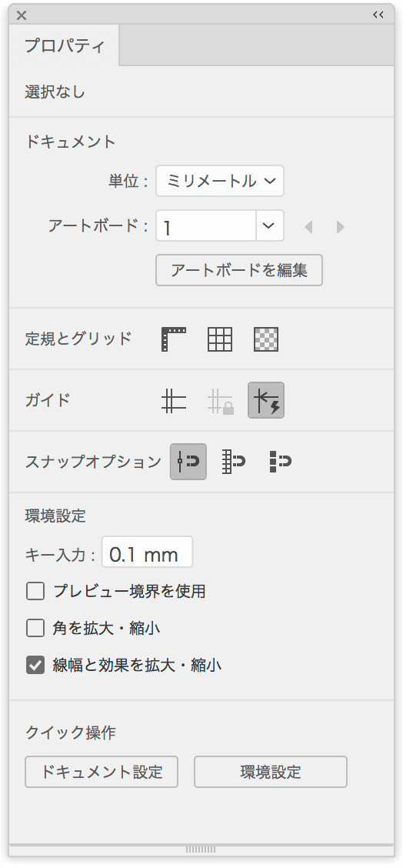Uncheck 線幅と効果を拡大・縮小 checkbox
Image resolution: width=403 pixels, height=868 pixels.
(35, 665)
